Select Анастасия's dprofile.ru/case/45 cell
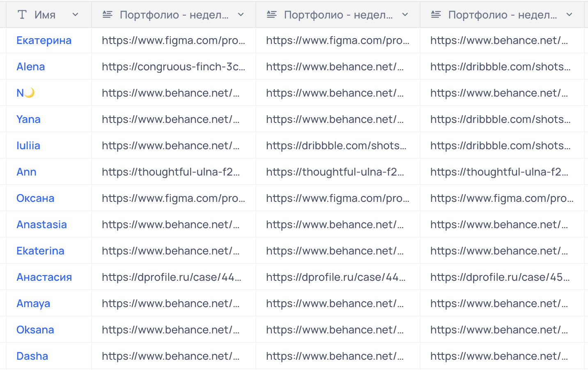This screenshot has width=588, height=370. [502, 277]
